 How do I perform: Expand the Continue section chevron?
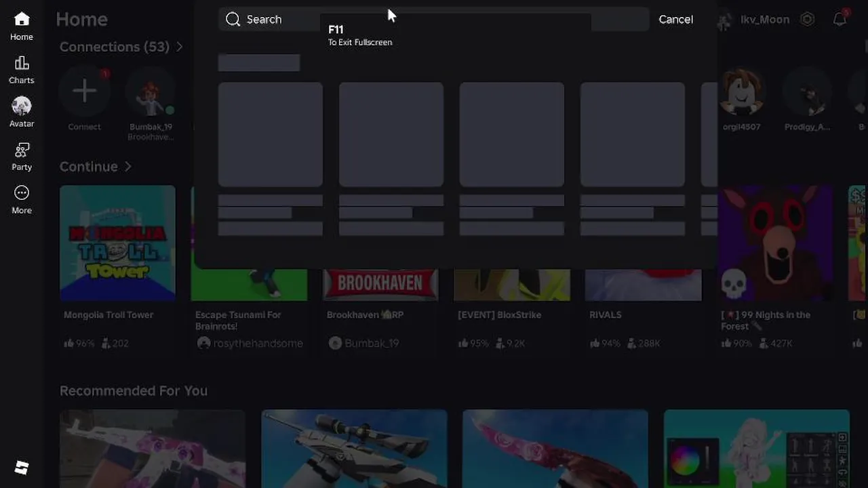(x=127, y=166)
